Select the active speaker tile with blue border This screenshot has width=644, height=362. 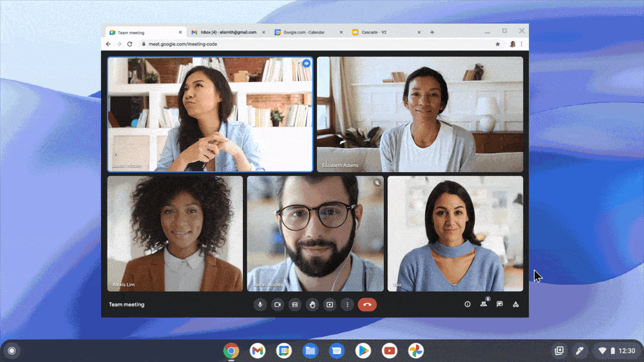210,114
